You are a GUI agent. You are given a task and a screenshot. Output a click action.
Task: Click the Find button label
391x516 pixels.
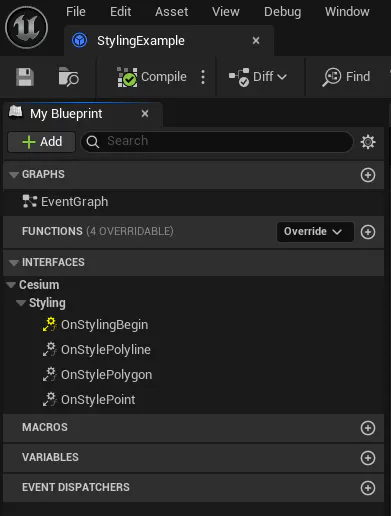point(358,77)
